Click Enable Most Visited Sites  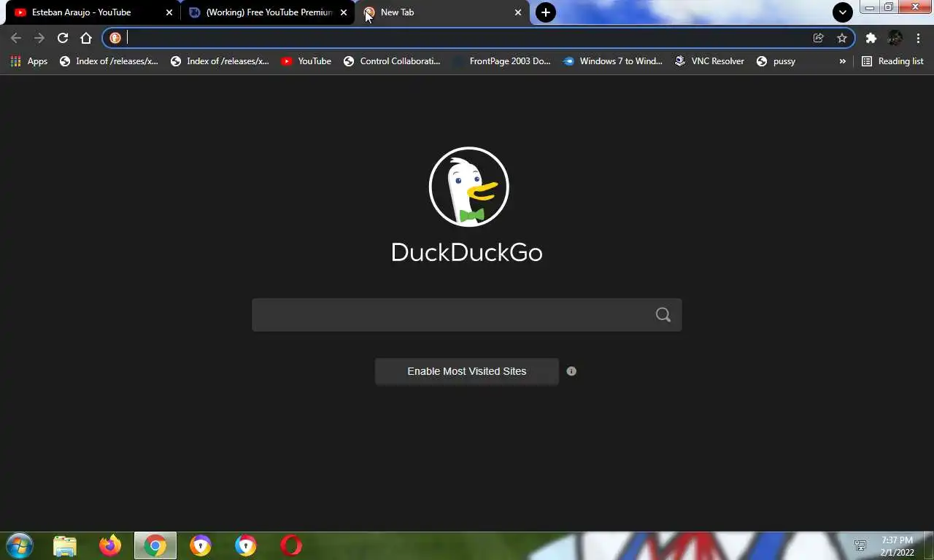click(467, 371)
